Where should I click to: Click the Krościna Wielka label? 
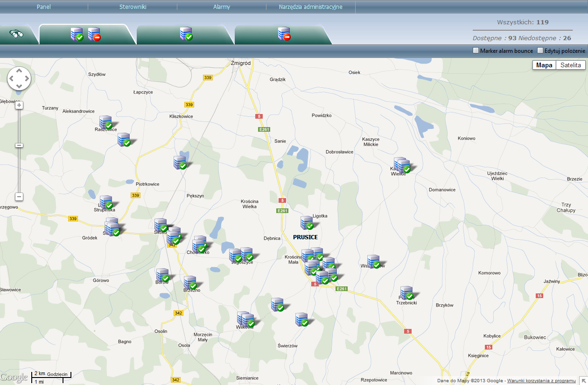[250, 204]
